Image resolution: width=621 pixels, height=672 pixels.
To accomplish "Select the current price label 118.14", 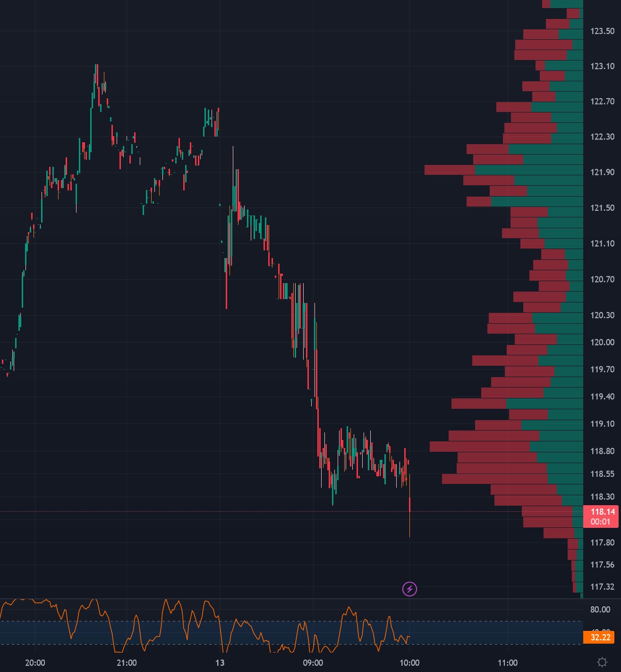I will point(603,511).
